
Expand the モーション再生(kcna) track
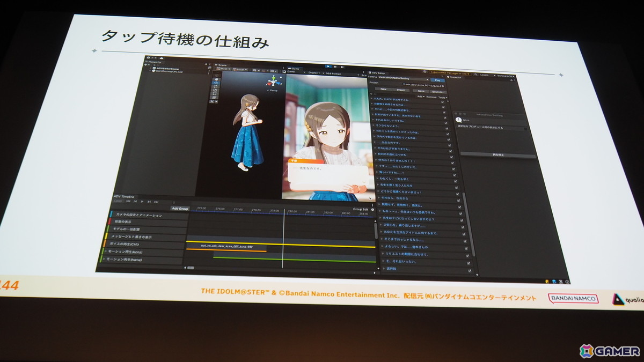pos(106,251)
